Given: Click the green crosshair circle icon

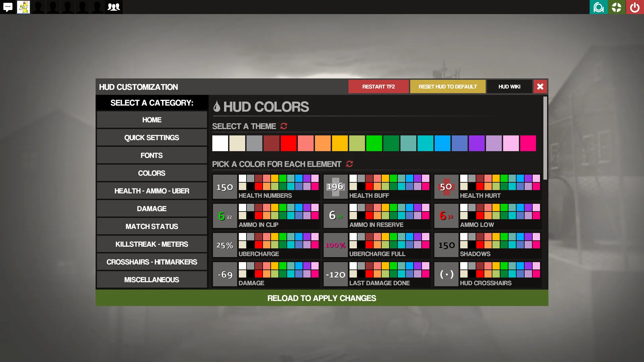Looking at the screenshot, I should click(616, 7).
